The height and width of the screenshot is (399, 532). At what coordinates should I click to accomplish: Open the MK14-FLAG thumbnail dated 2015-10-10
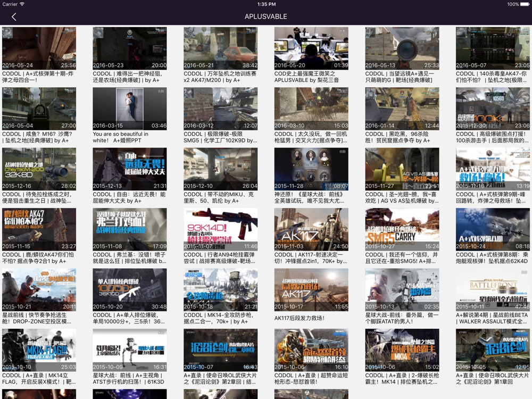pos(39,350)
